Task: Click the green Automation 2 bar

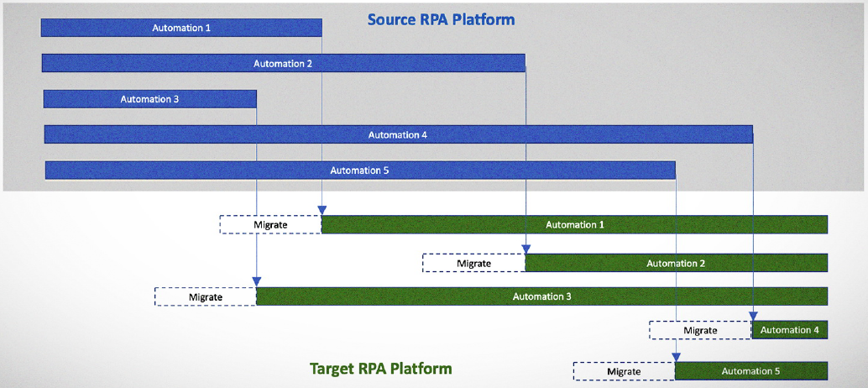Action: point(676,263)
